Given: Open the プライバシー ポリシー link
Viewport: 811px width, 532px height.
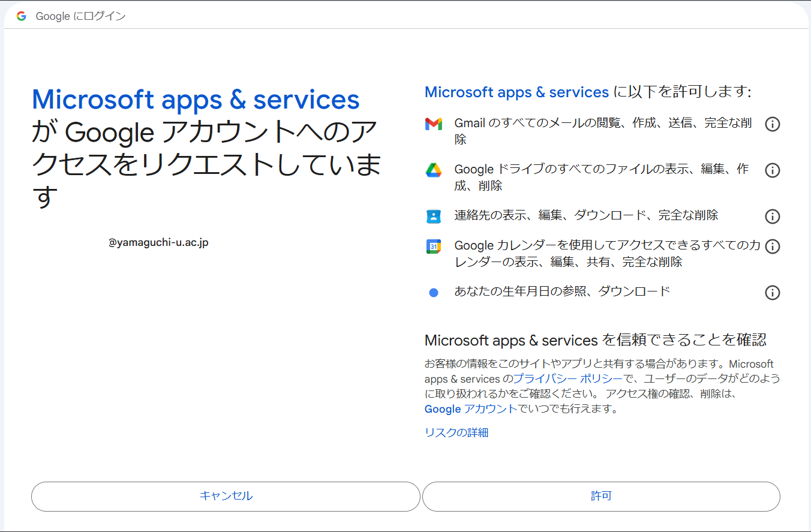Looking at the screenshot, I should [x=568, y=379].
